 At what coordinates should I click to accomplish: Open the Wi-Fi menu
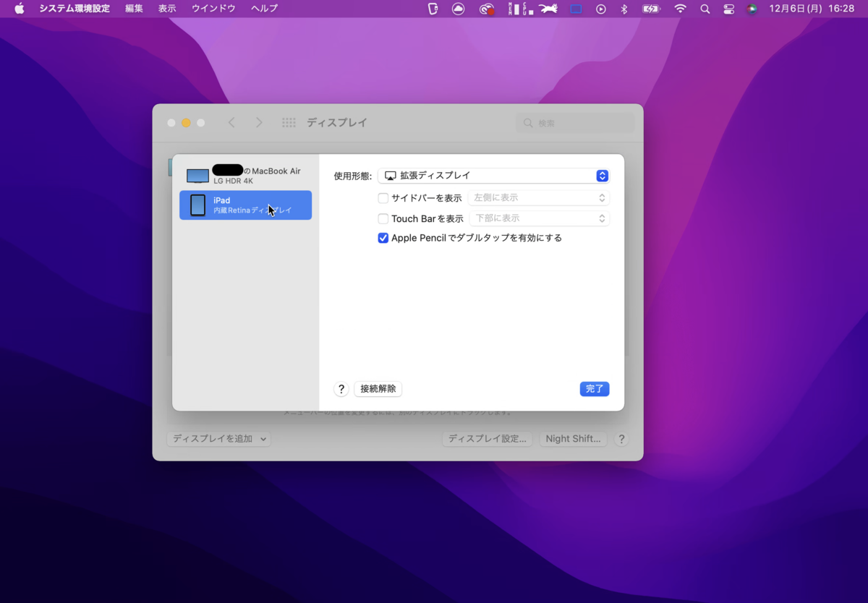coord(680,9)
